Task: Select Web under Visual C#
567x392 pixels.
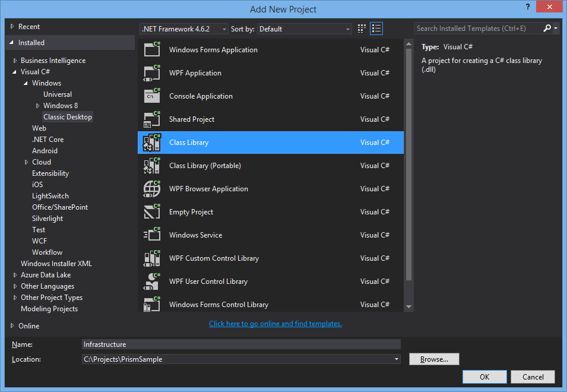Action: 39,128
